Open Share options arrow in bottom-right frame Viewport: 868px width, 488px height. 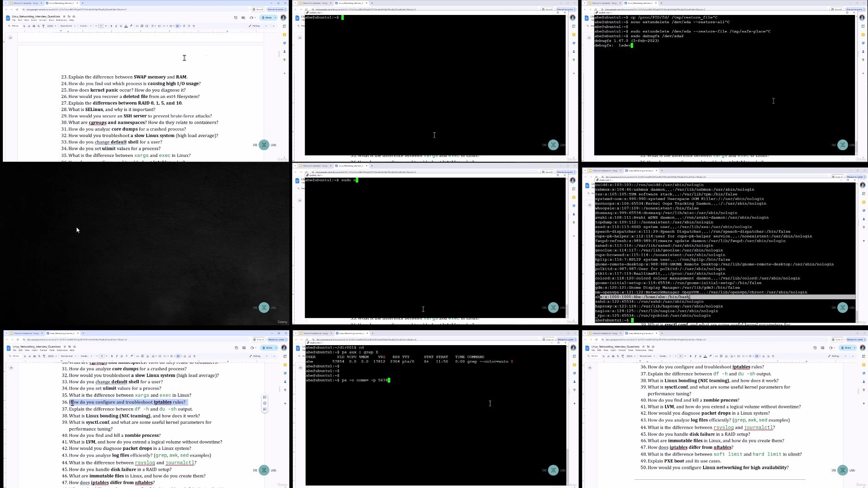854,348
